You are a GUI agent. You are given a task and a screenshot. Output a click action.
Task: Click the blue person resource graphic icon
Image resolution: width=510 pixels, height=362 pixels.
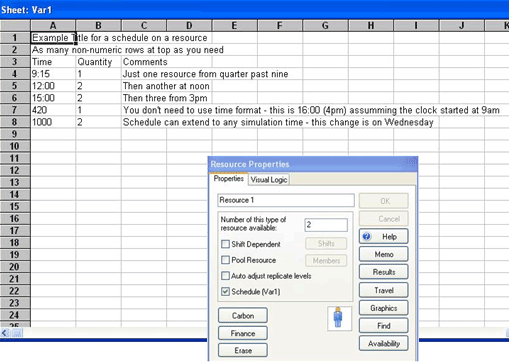click(339, 318)
